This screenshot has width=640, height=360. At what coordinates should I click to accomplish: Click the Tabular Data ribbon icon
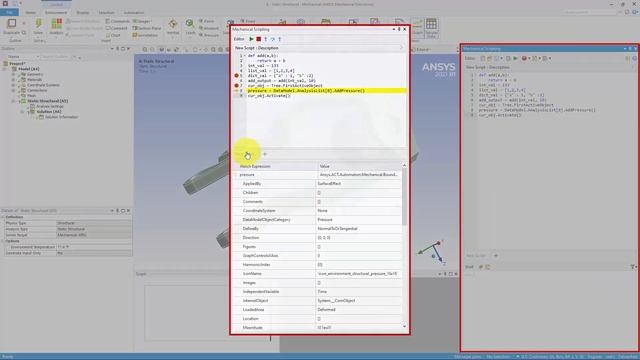pyautogui.click(x=431, y=28)
